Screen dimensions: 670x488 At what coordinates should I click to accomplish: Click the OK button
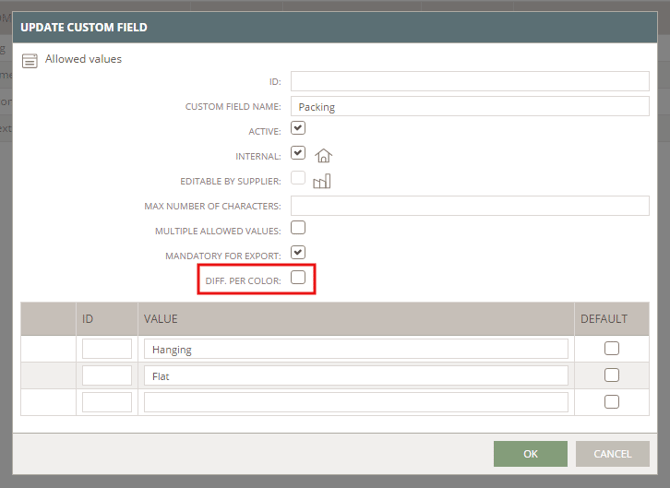click(530, 454)
